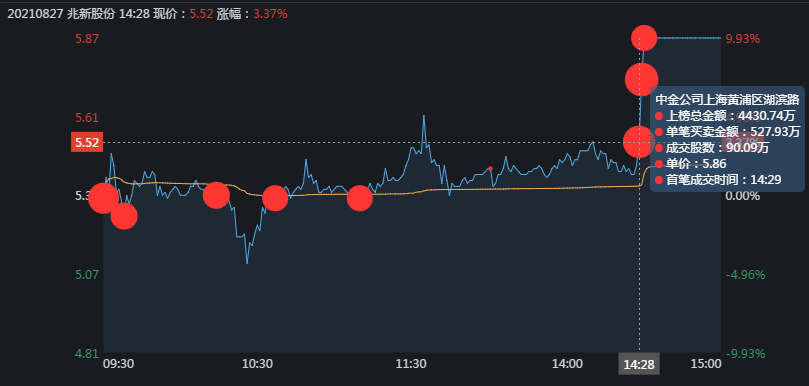This screenshot has width=809, height=386.
Task: Click the red marker below the opening marker near 09:30
Action: point(124,216)
